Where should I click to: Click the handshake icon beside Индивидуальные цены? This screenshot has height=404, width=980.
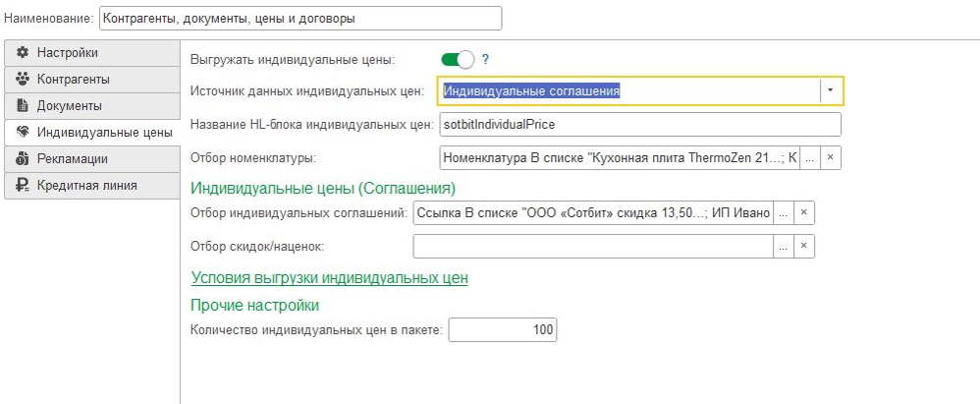click(x=23, y=132)
